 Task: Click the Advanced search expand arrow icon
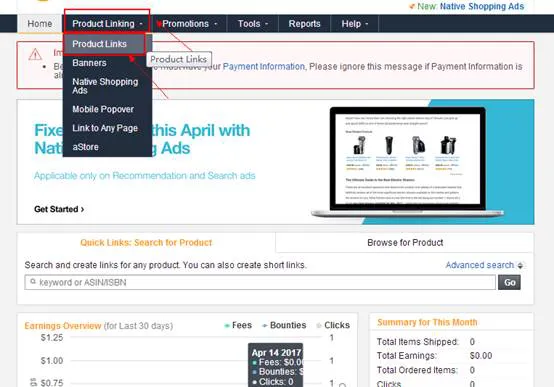(x=520, y=265)
